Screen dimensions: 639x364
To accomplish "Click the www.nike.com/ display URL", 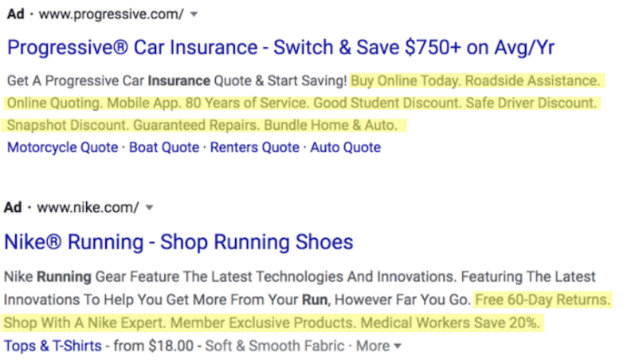I will [x=88, y=208].
